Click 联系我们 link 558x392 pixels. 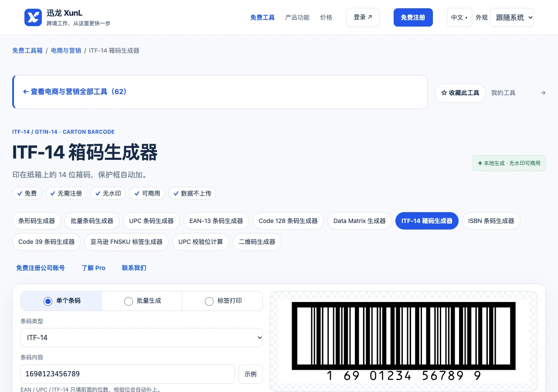134,268
